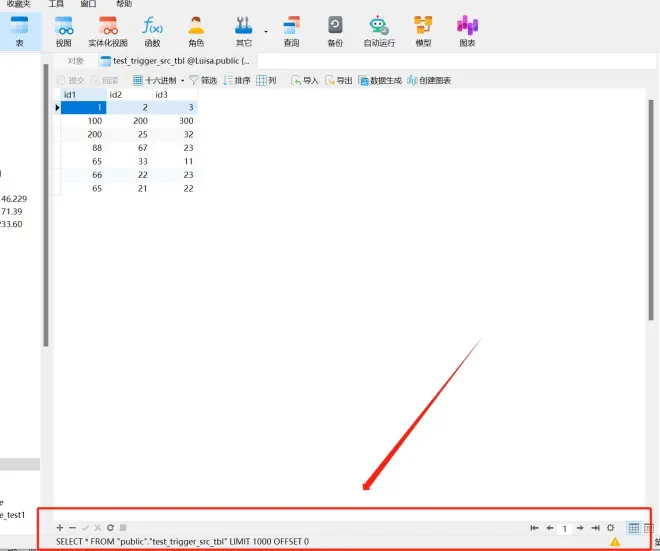Toggle 十六进制 (Hex) display mode
Viewport: 660px width, 551px height.
click(x=154, y=80)
